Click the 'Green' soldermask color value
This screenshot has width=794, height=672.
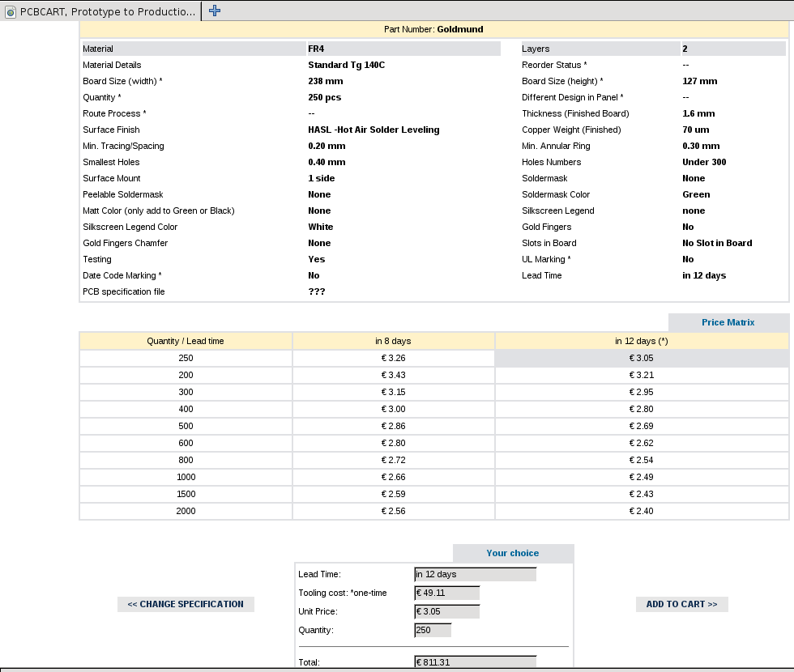pos(696,194)
